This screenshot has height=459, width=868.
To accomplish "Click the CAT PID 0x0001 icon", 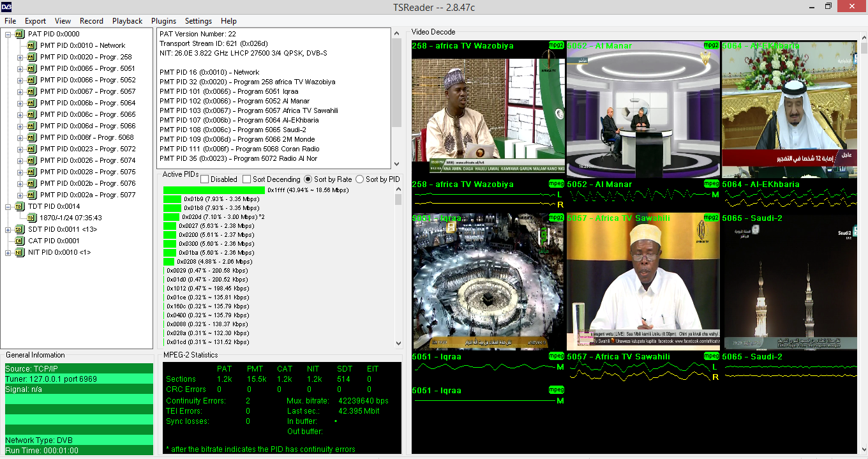I will 19,241.
